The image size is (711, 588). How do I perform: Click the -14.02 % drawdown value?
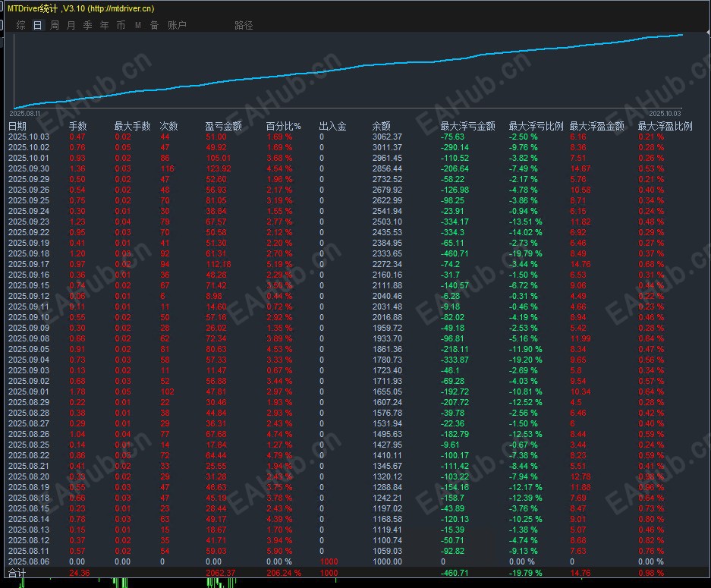526,232
